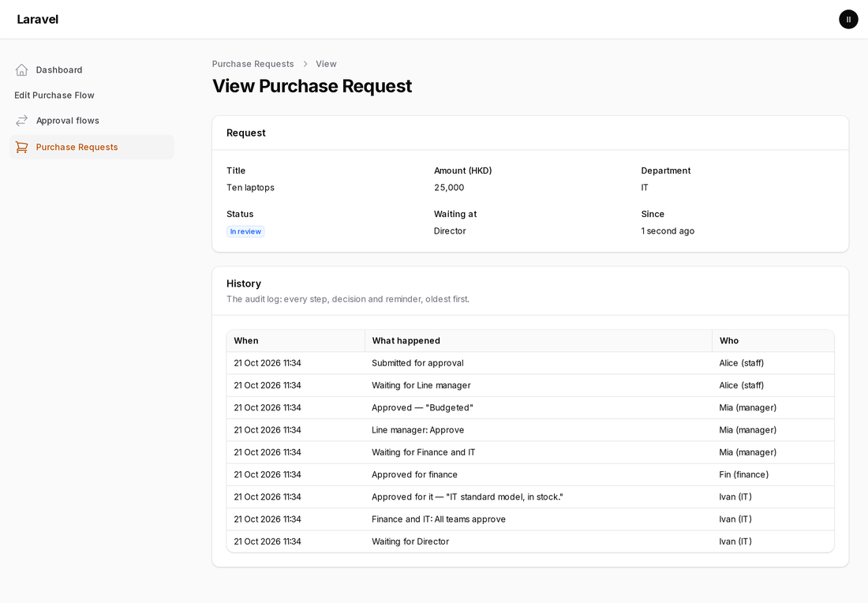Click the Laravel brand link
Screen dimensions: 868x603
(x=38, y=20)
